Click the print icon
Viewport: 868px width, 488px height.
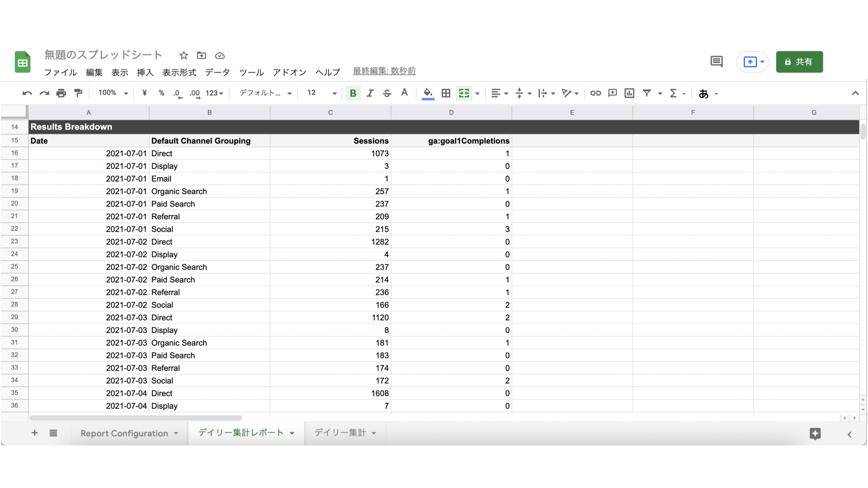pos(61,93)
